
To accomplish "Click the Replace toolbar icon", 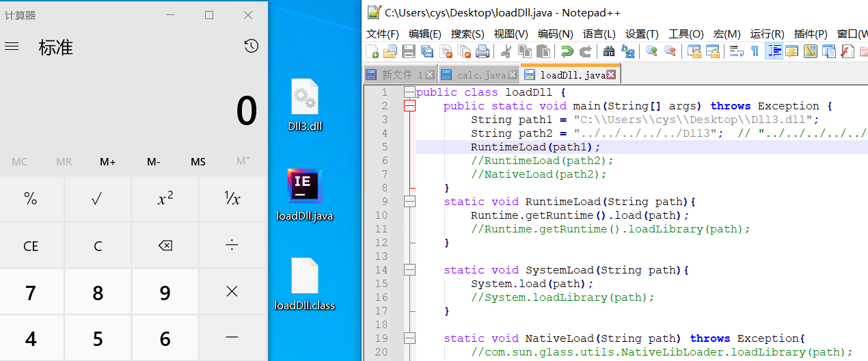I will coord(628,51).
